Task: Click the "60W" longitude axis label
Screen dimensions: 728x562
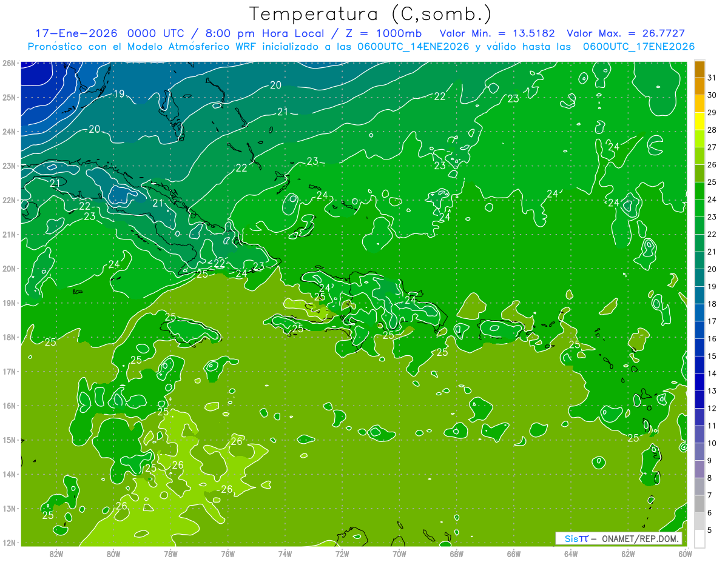Action: pos(685,554)
